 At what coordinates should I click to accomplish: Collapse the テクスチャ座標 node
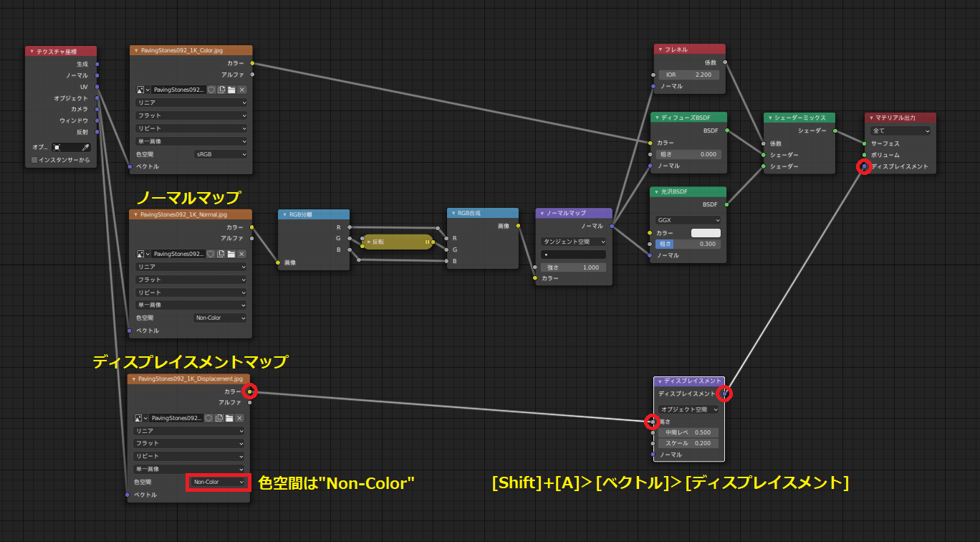[31, 52]
